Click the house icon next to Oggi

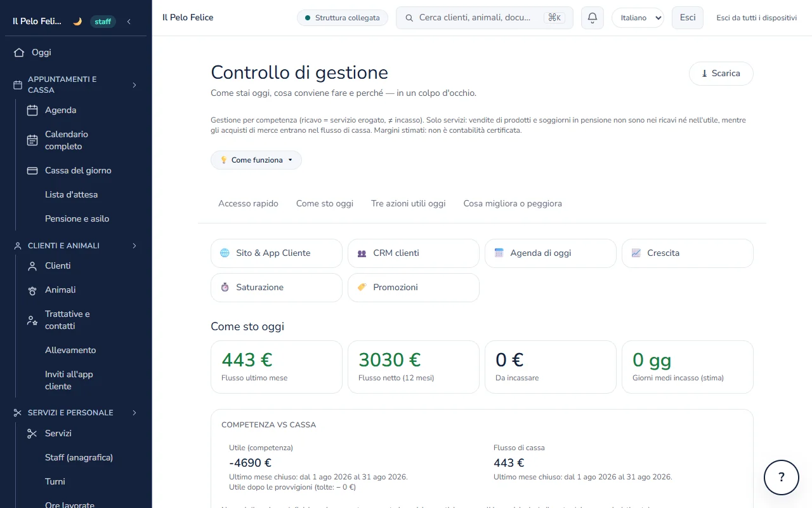point(19,53)
